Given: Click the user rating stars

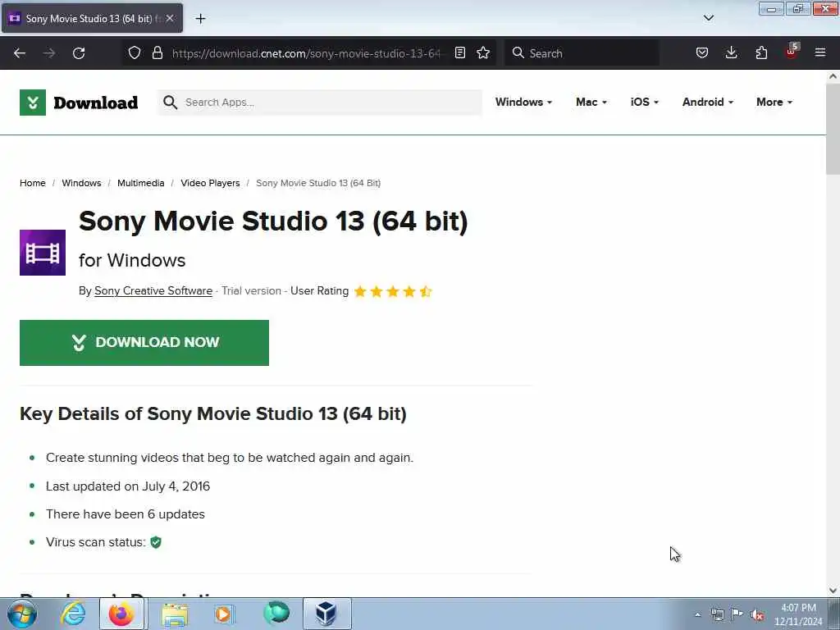Looking at the screenshot, I should 393,291.
